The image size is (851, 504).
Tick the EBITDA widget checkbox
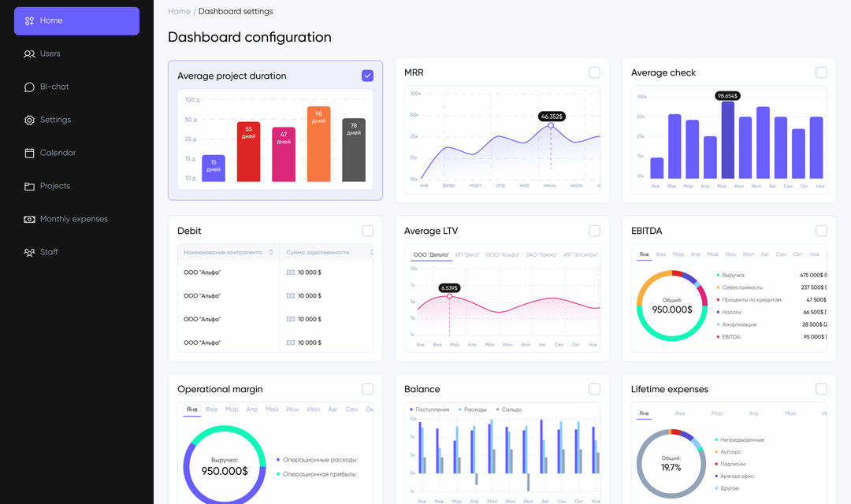(x=821, y=231)
